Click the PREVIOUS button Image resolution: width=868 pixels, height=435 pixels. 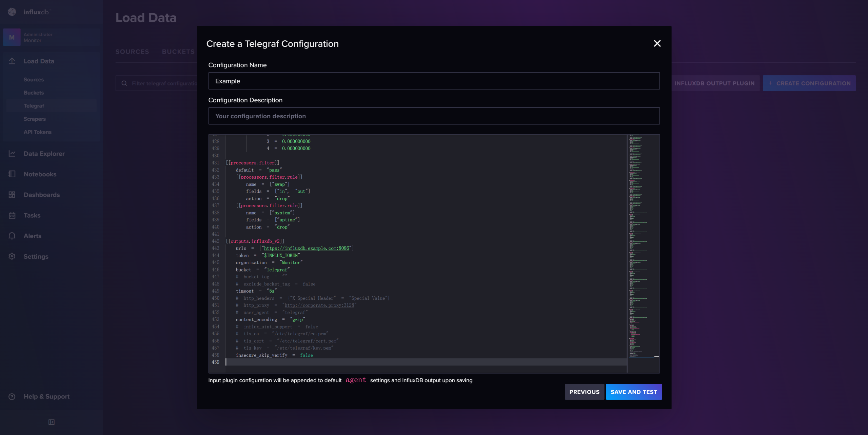click(x=584, y=392)
